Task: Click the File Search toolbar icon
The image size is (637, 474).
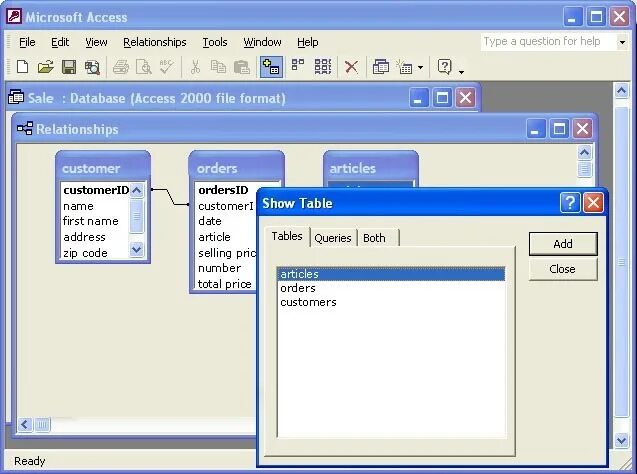Action: click(x=92, y=67)
